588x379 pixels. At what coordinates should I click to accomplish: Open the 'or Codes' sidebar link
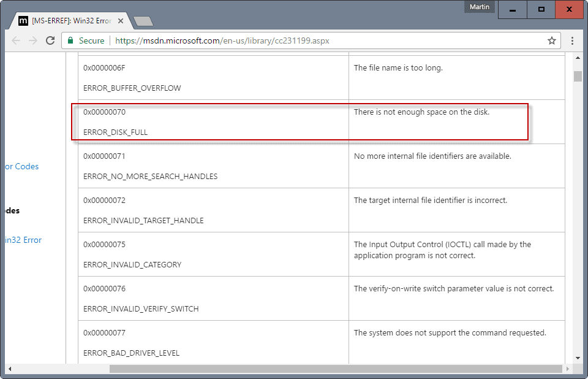pos(22,166)
